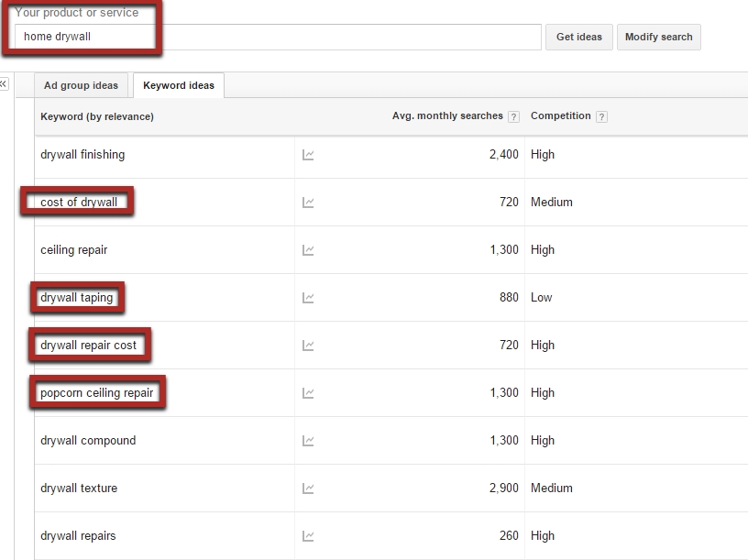Show trend chart for popcorn ceiling repair
This screenshot has width=748, height=560.
(308, 393)
